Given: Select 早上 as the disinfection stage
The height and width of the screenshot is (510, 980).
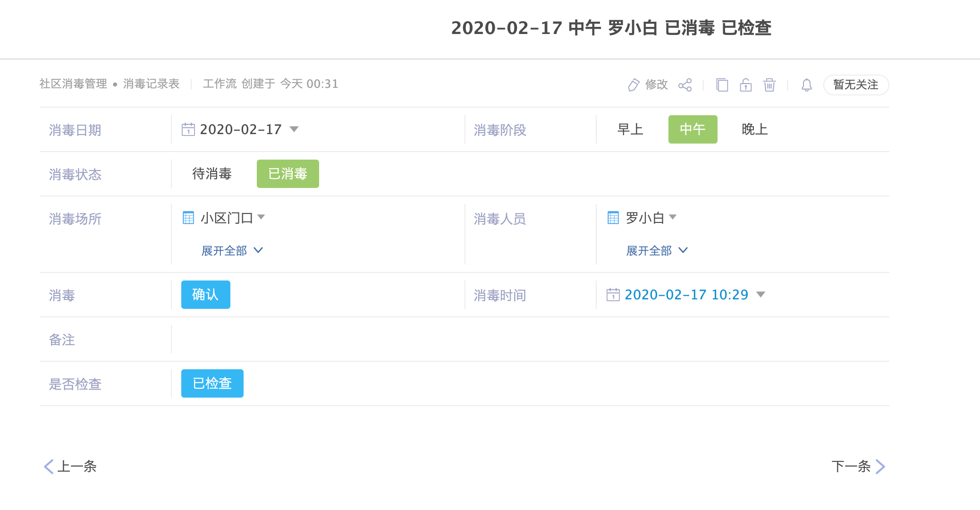Looking at the screenshot, I should tap(630, 129).
